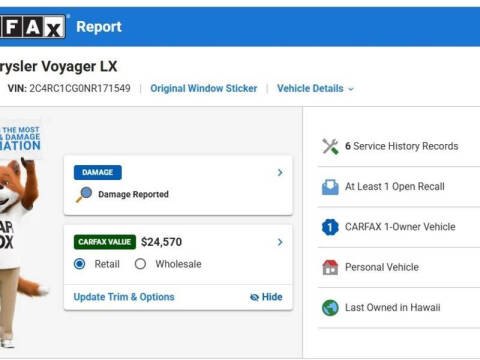The width and height of the screenshot is (480, 360).
Task: Click the blue DAMAGE badge
Action: click(x=98, y=172)
